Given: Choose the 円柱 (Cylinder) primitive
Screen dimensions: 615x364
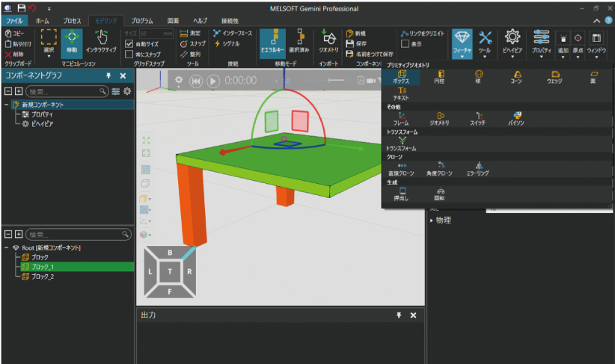Looking at the screenshot, I should [x=439, y=75].
